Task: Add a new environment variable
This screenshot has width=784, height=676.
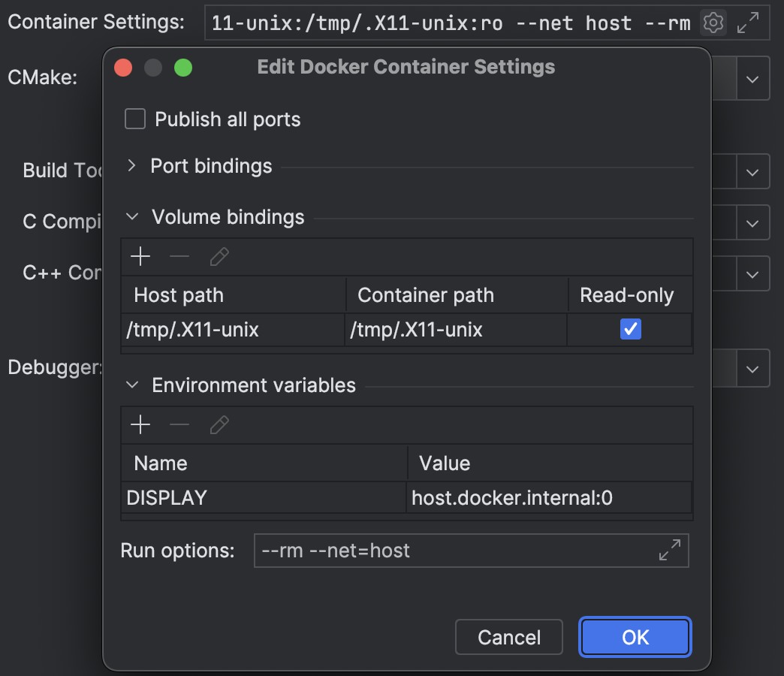Action: [x=140, y=426]
